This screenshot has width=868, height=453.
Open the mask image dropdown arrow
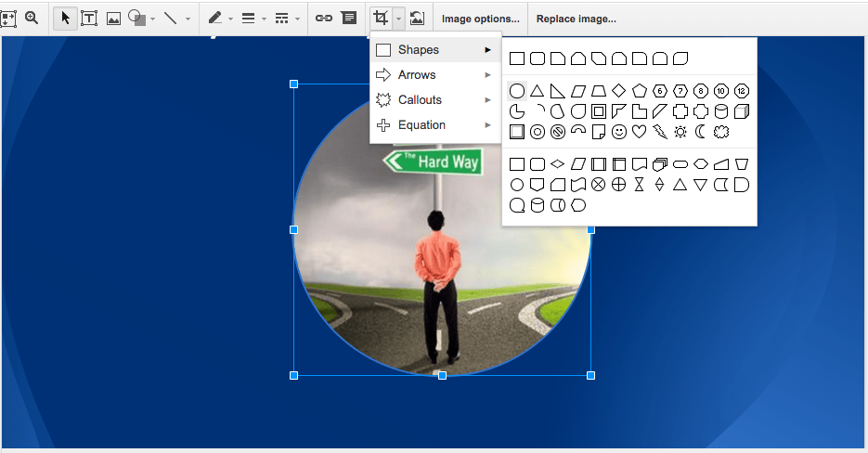398,19
